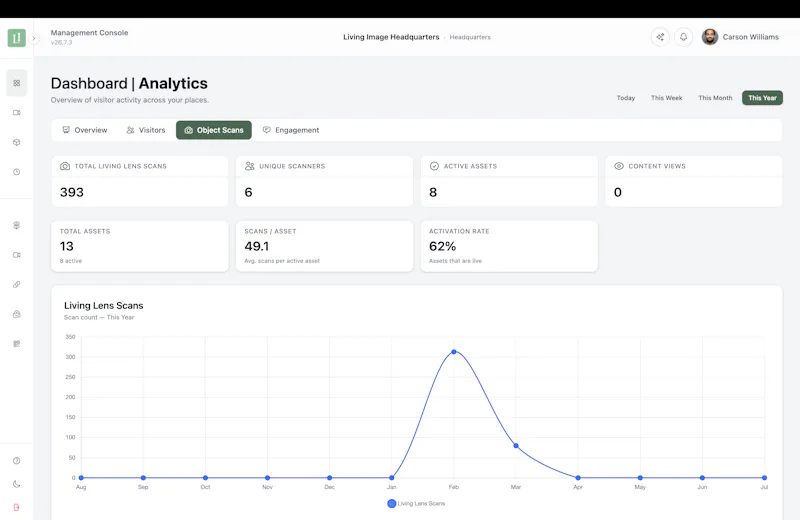Click the '8 active' subtext
Screen dimensions: 800x520
(71, 261)
